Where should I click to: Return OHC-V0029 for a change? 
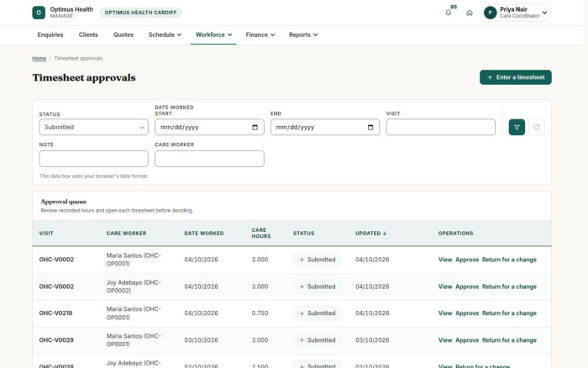(509, 340)
